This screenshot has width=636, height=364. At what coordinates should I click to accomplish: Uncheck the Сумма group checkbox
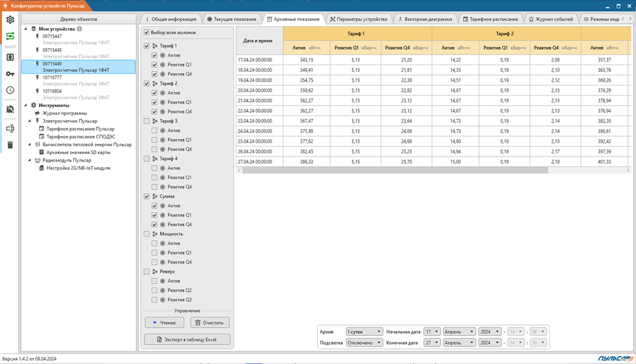pos(146,196)
